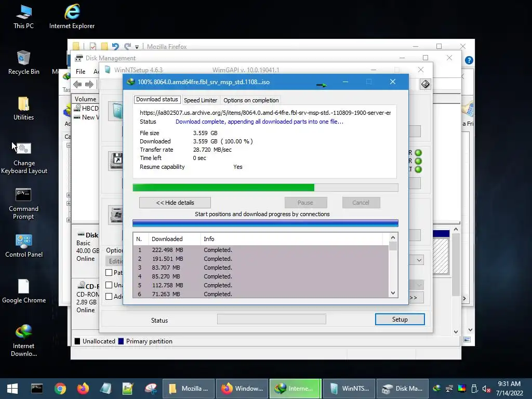The height and width of the screenshot is (399, 532).
Task: Click the Cancel download button
Action: tap(361, 203)
